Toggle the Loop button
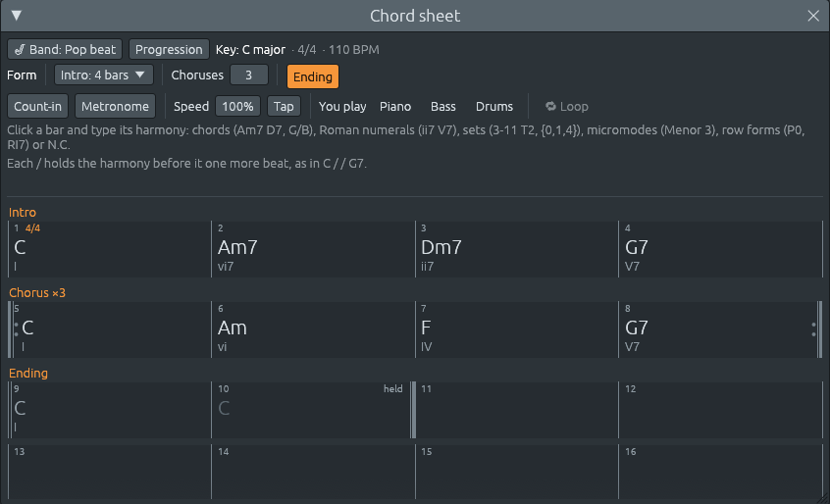The width and height of the screenshot is (830, 504). pos(567,106)
